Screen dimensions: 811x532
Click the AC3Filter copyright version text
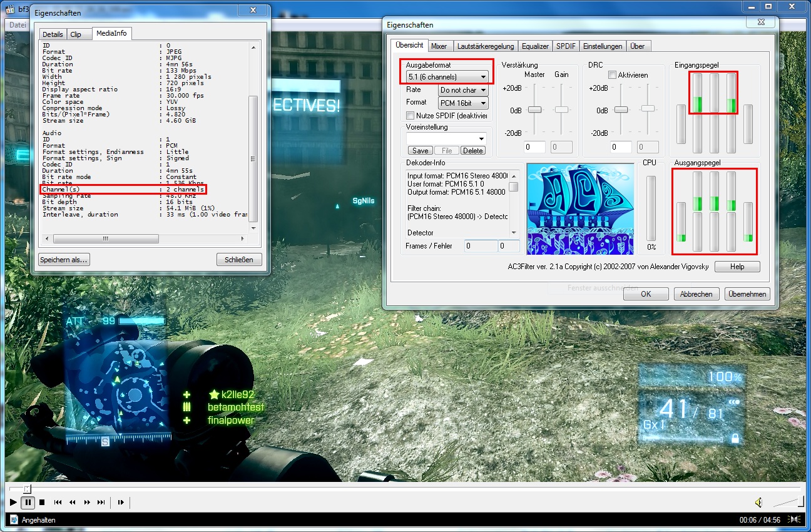608,267
